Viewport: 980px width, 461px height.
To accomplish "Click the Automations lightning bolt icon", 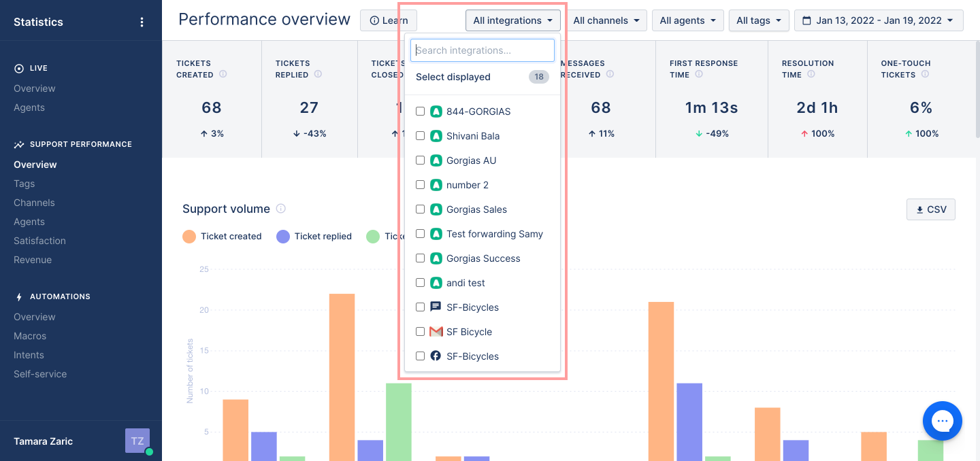I will [19, 296].
